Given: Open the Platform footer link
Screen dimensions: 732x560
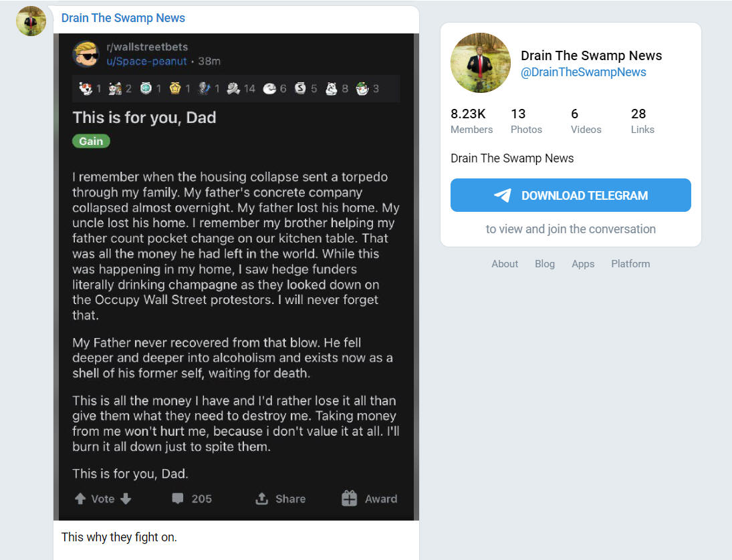Looking at the screenshot, I should click(630, 264).
